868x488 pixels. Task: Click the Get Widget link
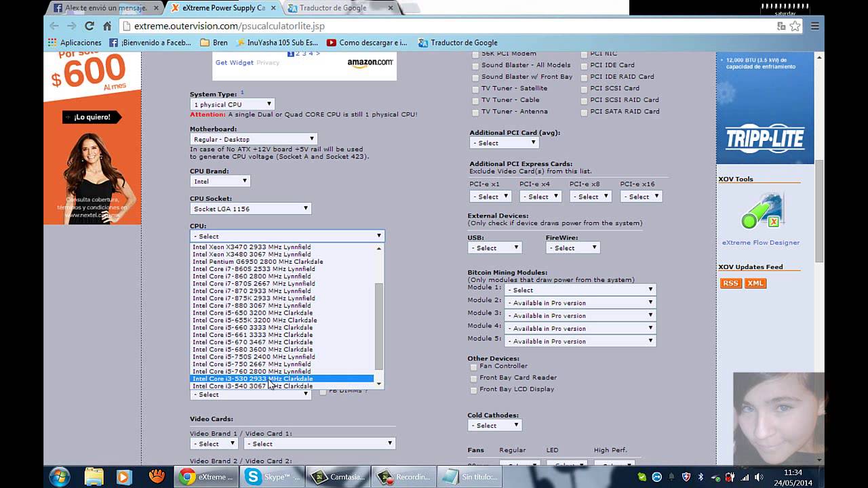(234, 62)
